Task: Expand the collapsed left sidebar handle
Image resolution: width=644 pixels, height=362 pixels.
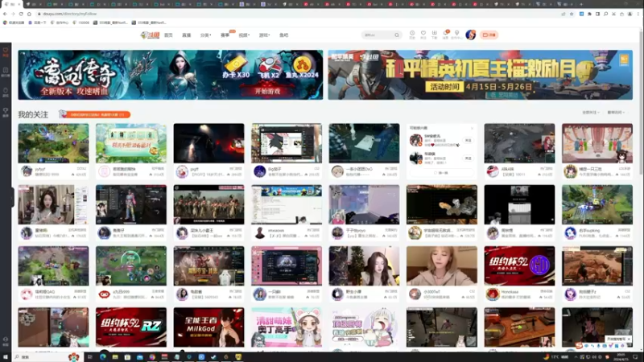Action: click(12, 197)
